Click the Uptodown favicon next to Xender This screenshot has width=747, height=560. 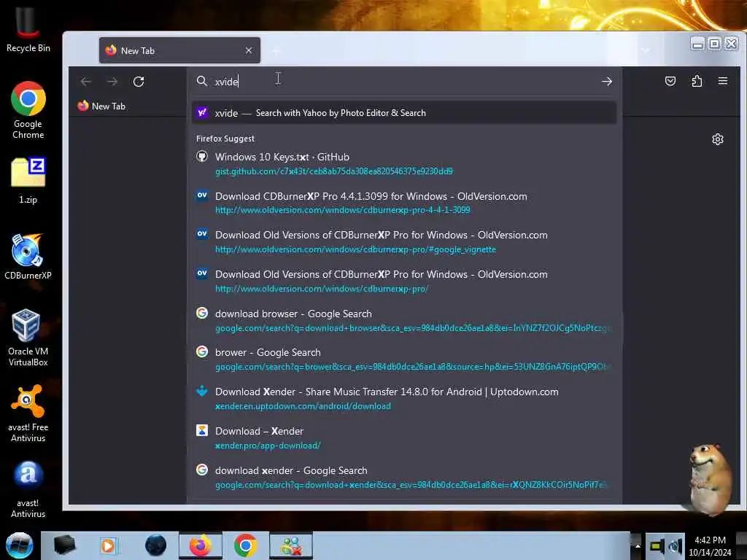pyautogui.click(x=202, y=391)
